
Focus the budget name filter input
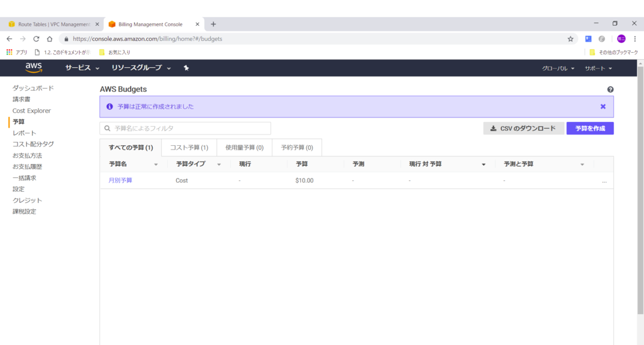click(186, 128)
